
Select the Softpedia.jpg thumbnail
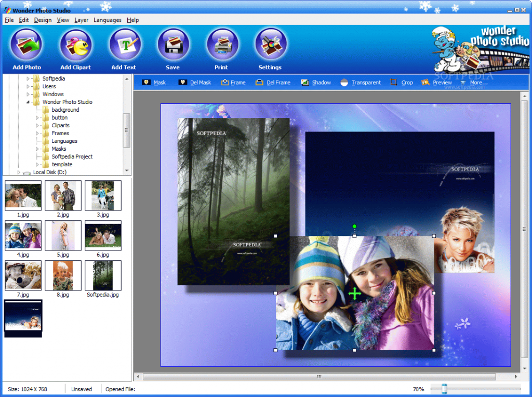click(x=103, y=275)
